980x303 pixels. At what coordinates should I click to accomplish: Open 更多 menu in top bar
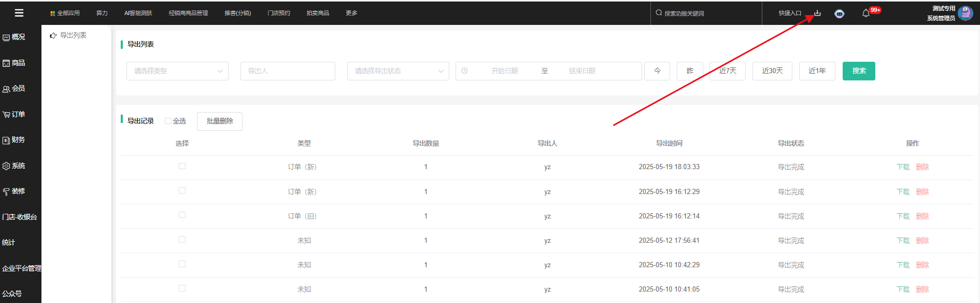[351, 13]
